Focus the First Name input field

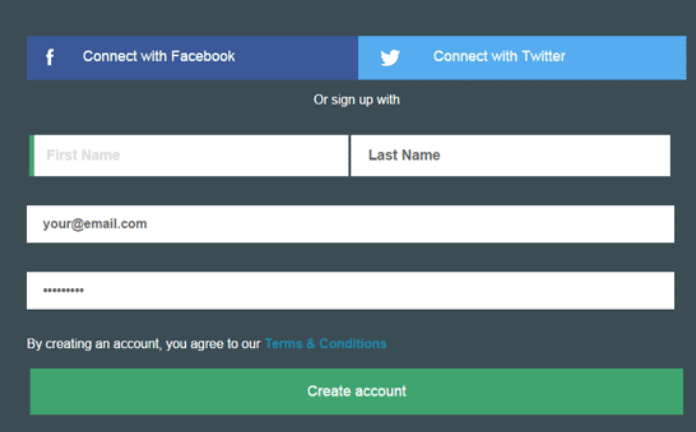tap(189, 155)
